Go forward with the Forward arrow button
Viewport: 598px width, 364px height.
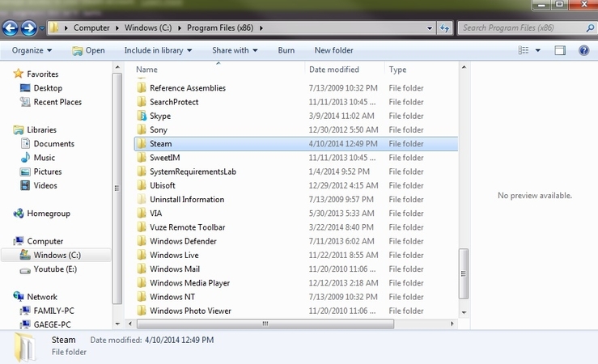[x=29, y=28]
